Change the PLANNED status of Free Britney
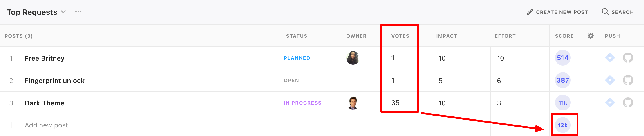 [x=297, y=58]
